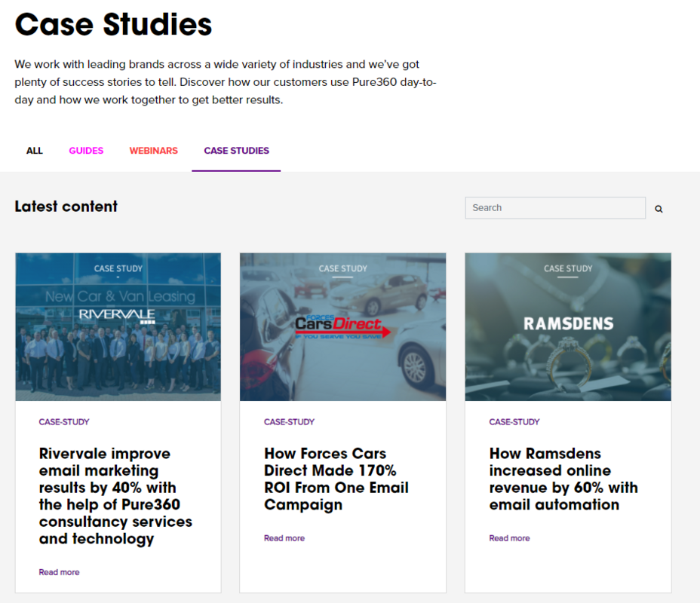Viewport: 700px width, 603px height.
Task: Open the GUIDES tab
Action: coord(86,151)
